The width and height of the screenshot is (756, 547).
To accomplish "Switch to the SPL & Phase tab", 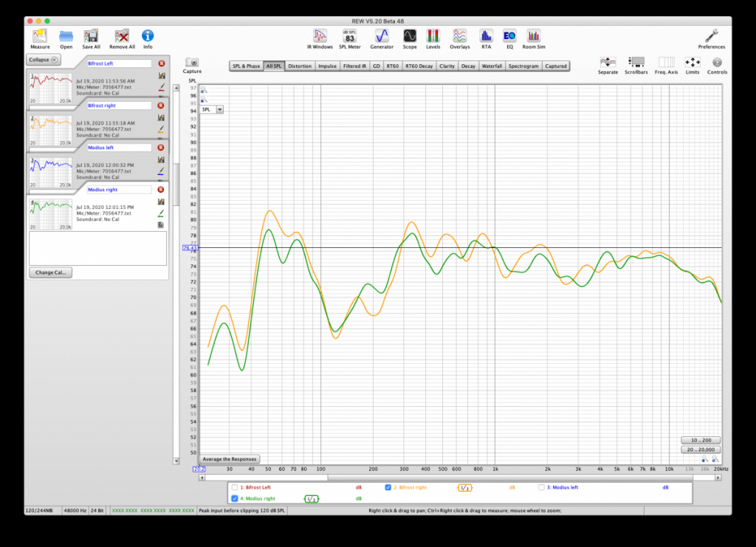I will click(x=246, y=66).
